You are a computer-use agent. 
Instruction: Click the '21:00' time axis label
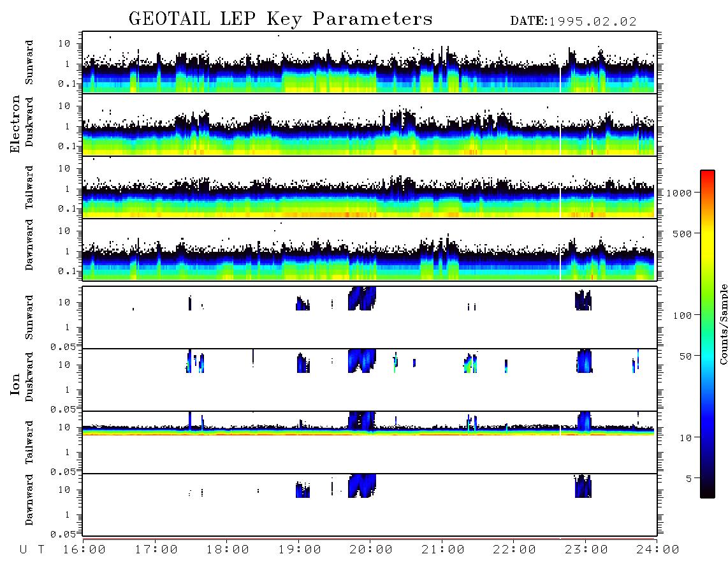pos(443,550)
